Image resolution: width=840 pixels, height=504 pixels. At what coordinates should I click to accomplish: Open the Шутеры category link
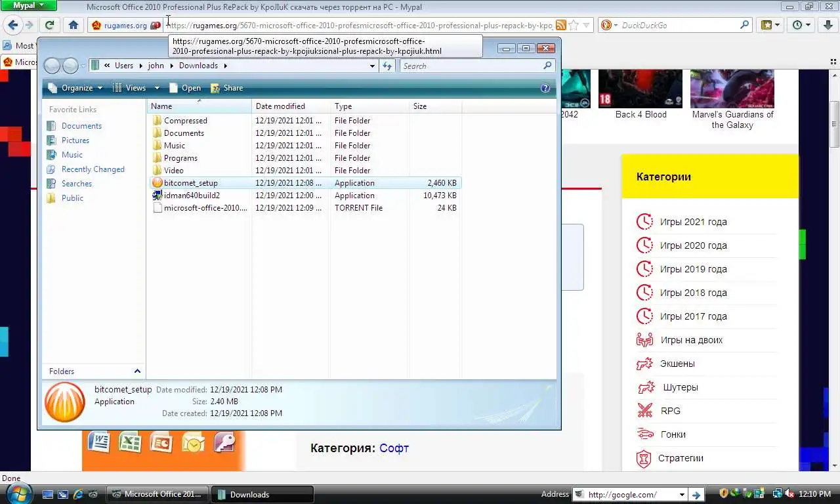click(x=681, y=387)
